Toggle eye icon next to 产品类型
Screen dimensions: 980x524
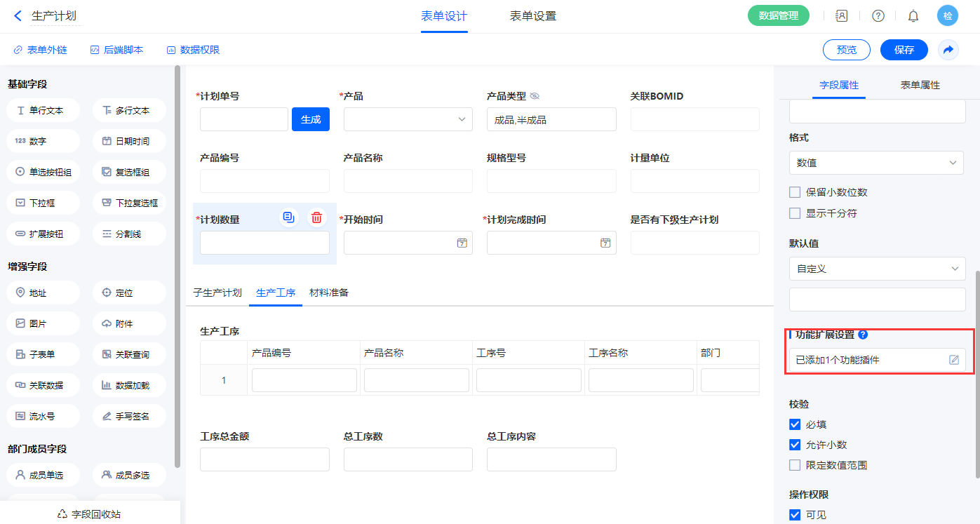coord(535,96)
